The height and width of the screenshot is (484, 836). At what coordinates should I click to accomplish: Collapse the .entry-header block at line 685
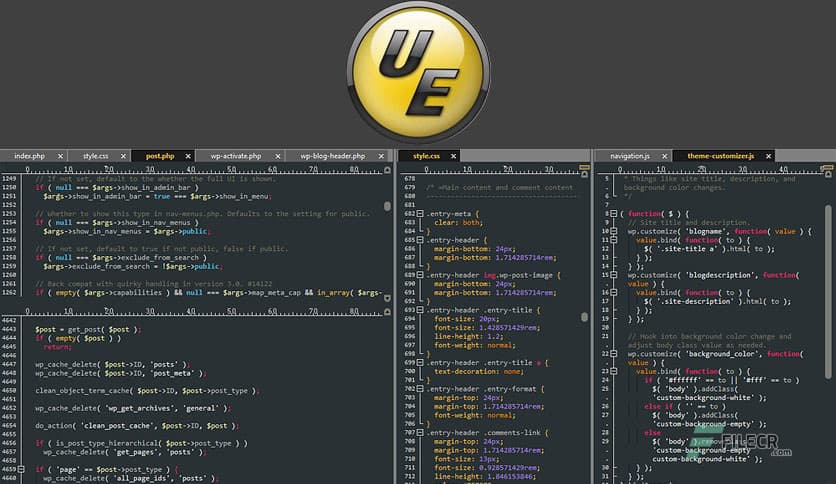pyautogui.click(x=420, y=240)
